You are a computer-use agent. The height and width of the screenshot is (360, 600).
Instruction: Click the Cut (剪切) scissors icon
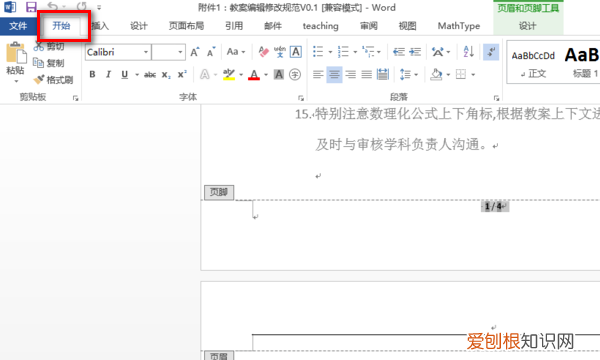click(x=39, y=47)
